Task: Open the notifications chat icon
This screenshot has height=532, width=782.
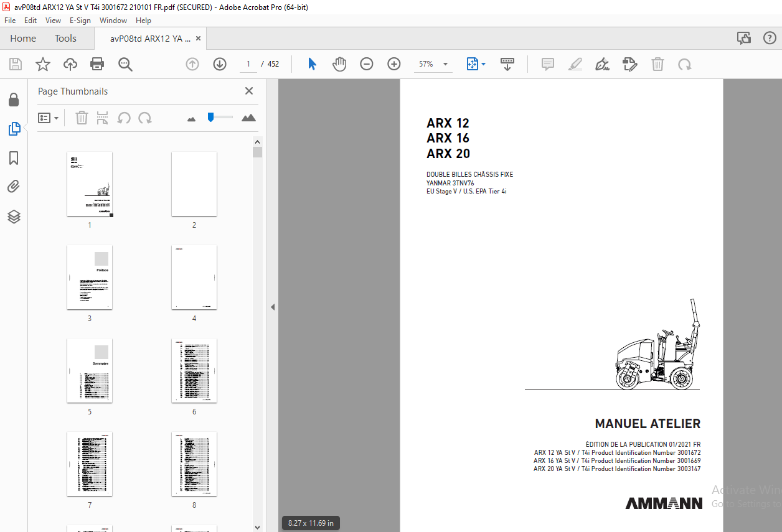Action: tap(744, 38)
